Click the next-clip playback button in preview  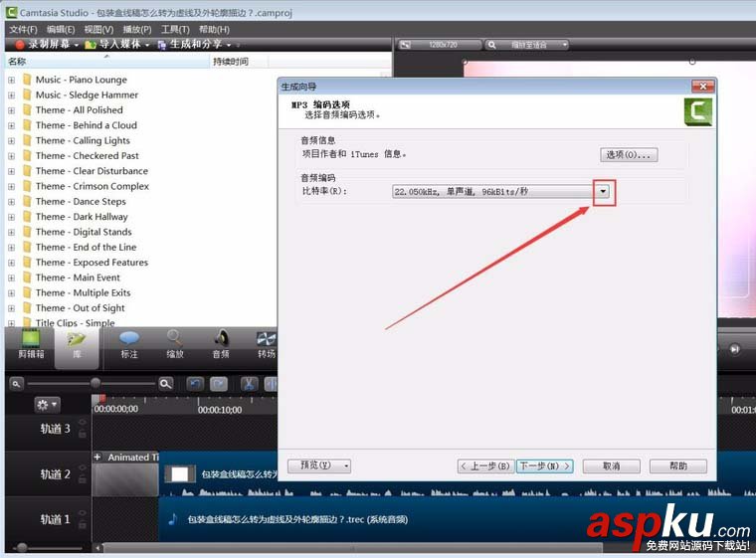(734, 349)
